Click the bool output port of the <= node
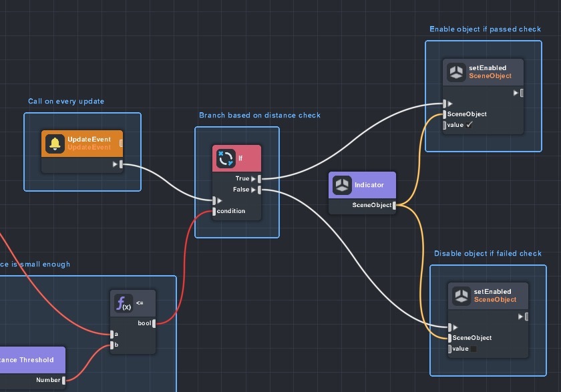Image resolution: width=561 pixels, height=392 pixels. [154, 323]
